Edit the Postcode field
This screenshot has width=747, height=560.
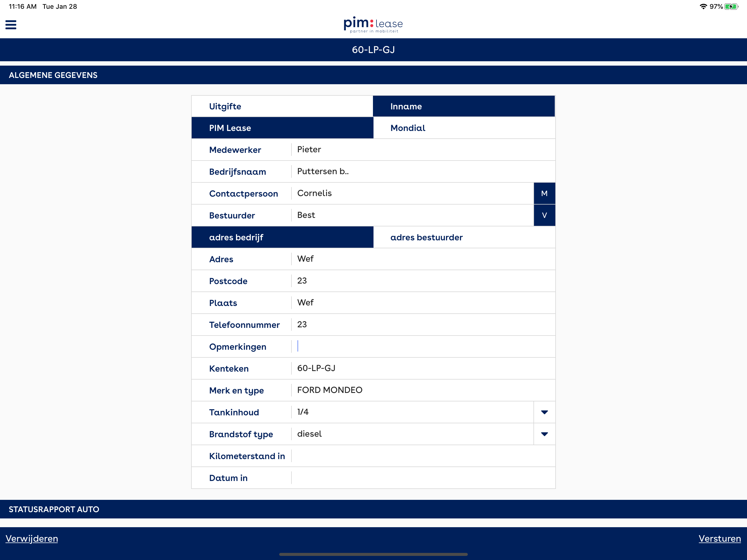423,281
